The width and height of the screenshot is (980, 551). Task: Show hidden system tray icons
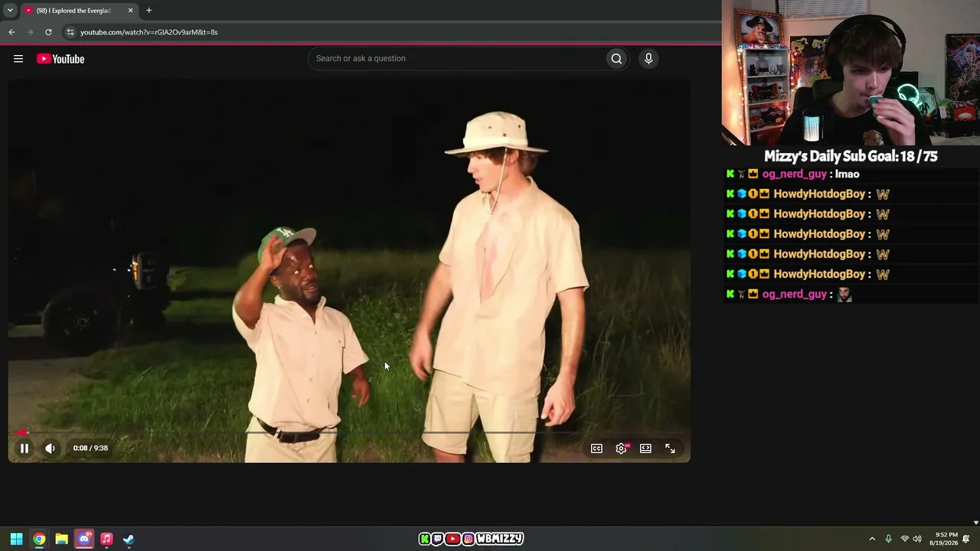(872, 539)
